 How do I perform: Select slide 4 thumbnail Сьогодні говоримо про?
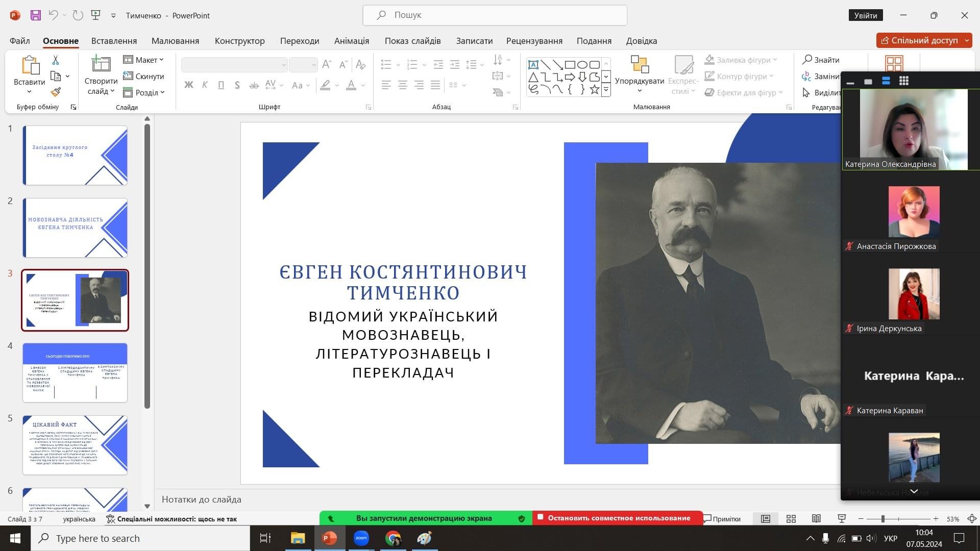(75, 372)
